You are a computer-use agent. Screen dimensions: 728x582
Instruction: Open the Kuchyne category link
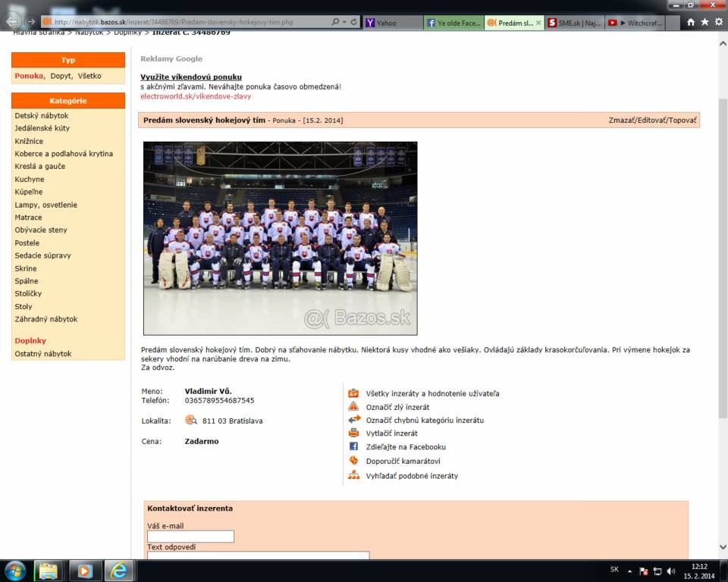[x=30, y=180]
